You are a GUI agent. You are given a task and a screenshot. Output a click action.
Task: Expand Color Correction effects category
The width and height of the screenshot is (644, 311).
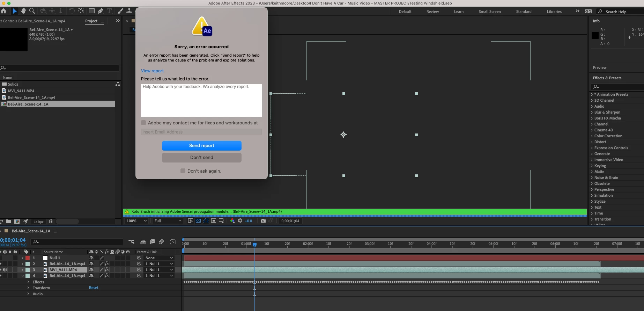[592, 136]
